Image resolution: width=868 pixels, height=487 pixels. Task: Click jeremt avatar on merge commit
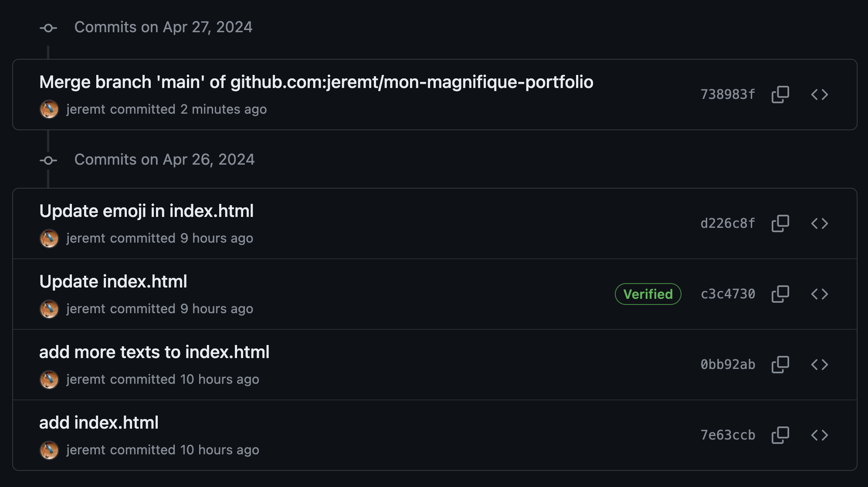tap(49, 109)
